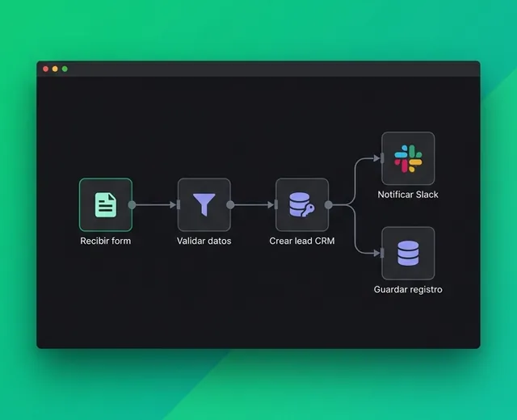This screenshot has width=517, height=420.
Task: Click the input port of Crear lead CRM node
Action: coord(276,204)
